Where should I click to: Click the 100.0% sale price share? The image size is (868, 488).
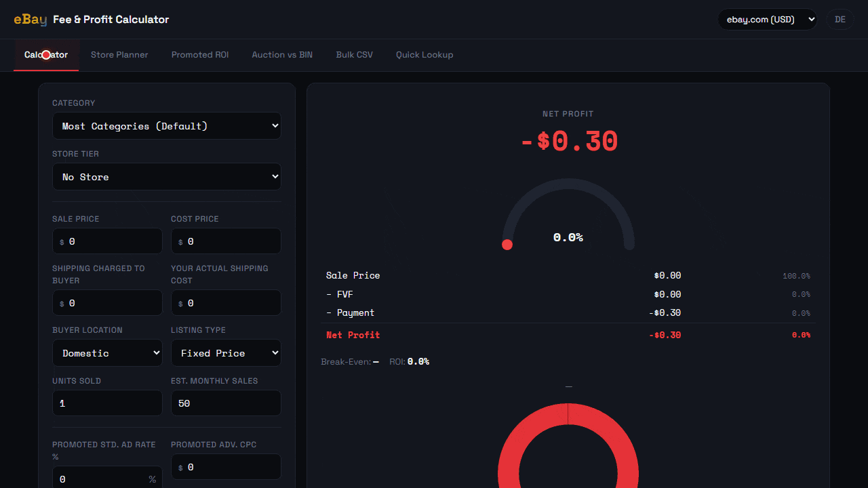point(796,276)
